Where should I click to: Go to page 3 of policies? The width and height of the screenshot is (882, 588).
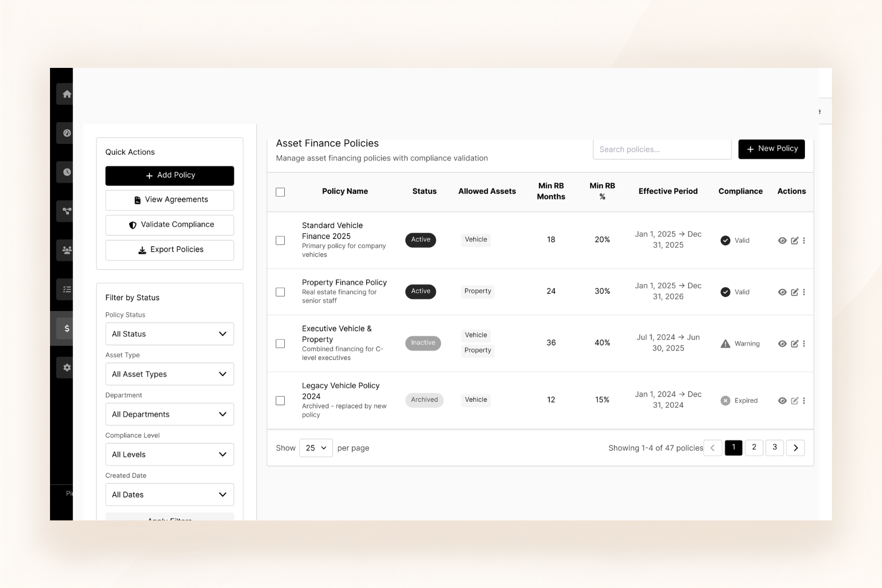pos(774,448)
